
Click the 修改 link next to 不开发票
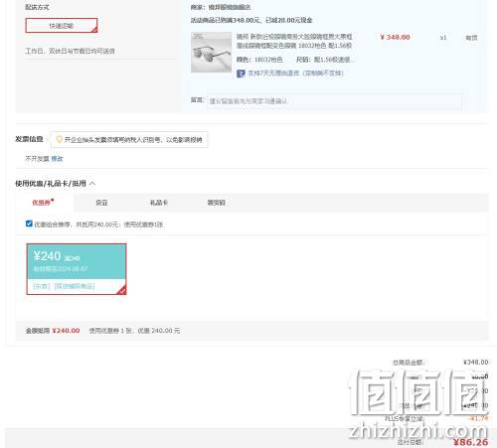pyautogui.click(x=57, y=159)
